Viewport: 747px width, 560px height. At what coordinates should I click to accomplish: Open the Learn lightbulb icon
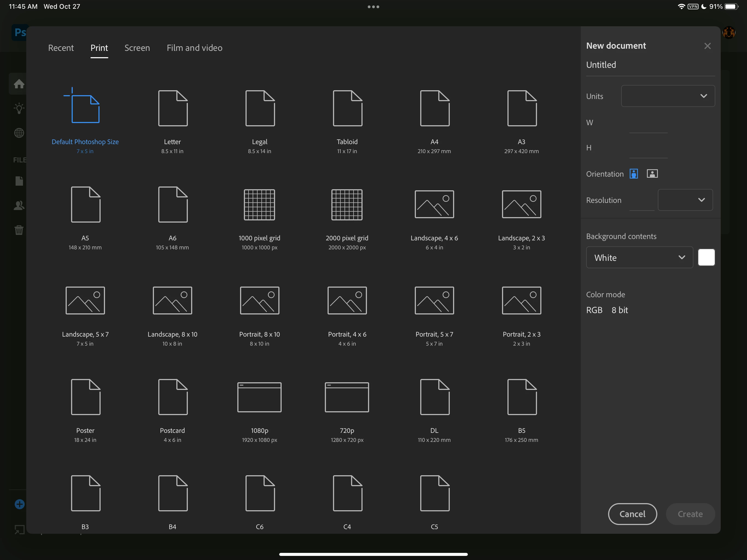pyautogui.click(x=19, y=109)
